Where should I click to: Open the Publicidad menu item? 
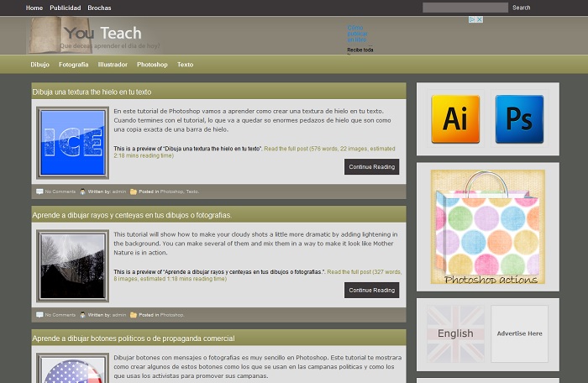pyautogui.click(x=66, y=8)
